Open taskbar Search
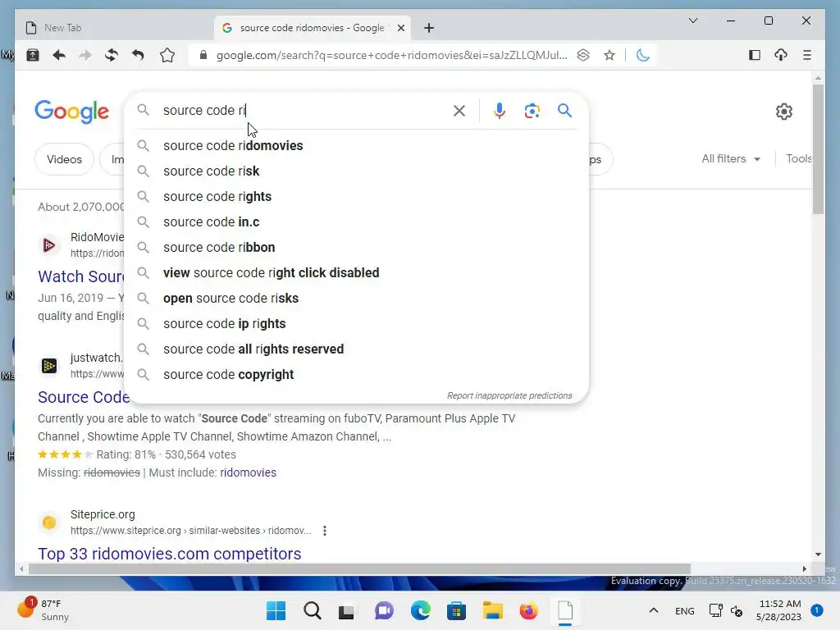Viewport: 840px width, 630px height. point(313,610)
